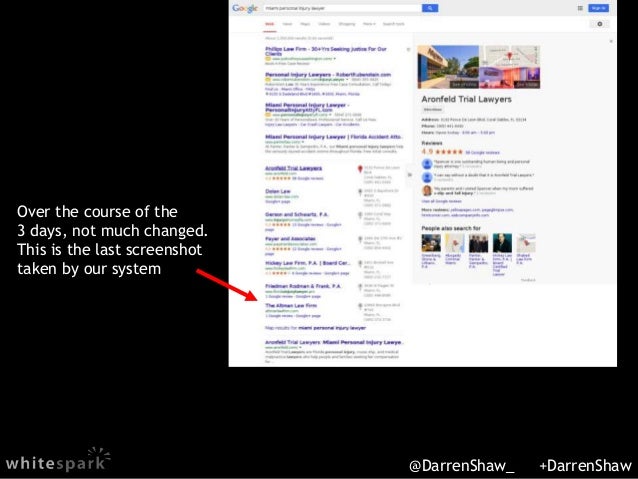Click second reviewer's blue avatar in knowledge panel

427,177
